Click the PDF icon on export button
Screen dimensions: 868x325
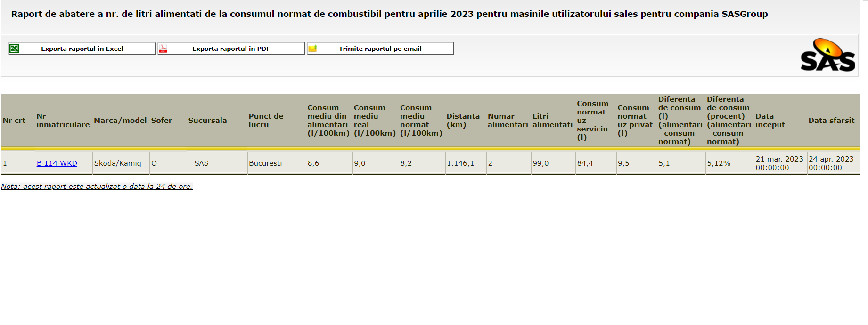pos(163,49)
